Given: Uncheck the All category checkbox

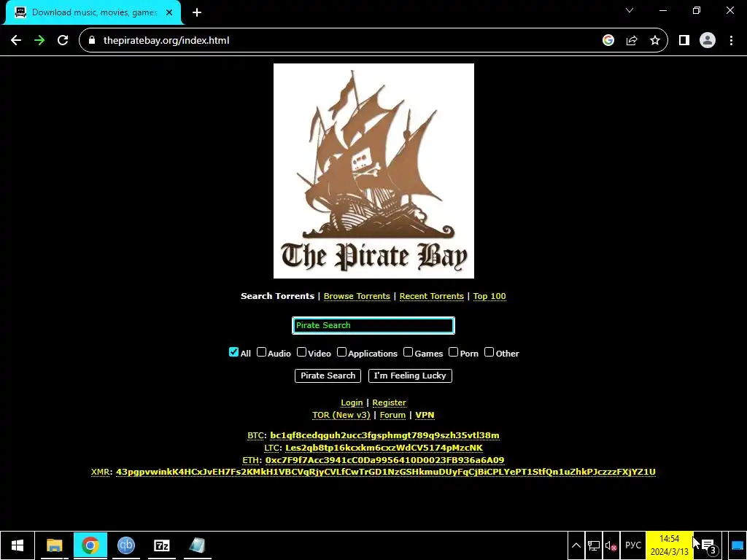Looking at the screenshot, I should pos(233,352).
